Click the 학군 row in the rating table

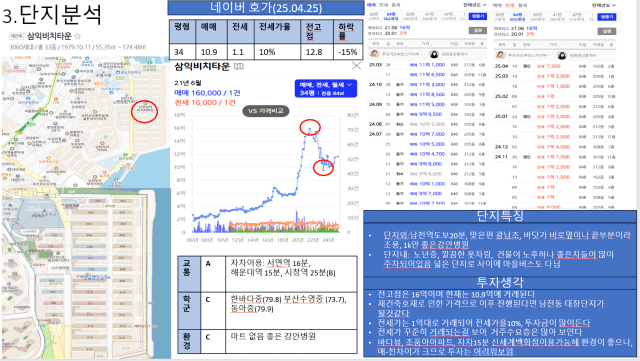[267, 310]
